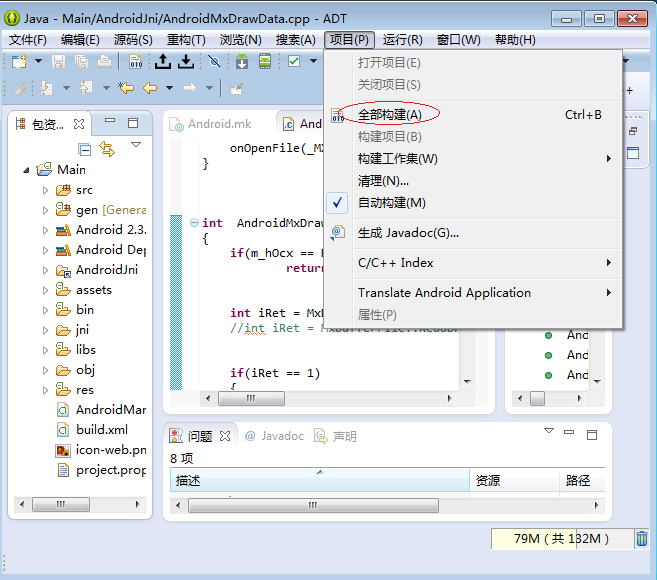Click the Collapse All icon in Package Explorer
This screenshot has width=657, height=580.
[85, 148]
